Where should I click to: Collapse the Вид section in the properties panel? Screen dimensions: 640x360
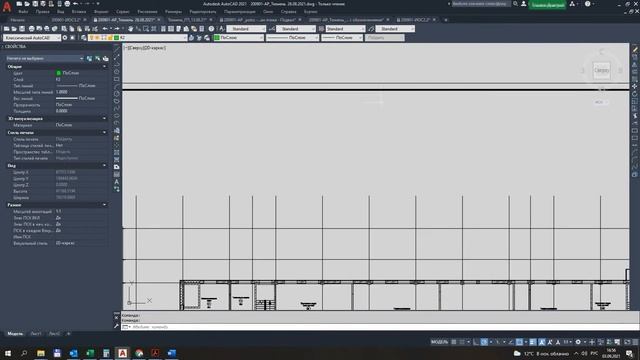point(104,166)
